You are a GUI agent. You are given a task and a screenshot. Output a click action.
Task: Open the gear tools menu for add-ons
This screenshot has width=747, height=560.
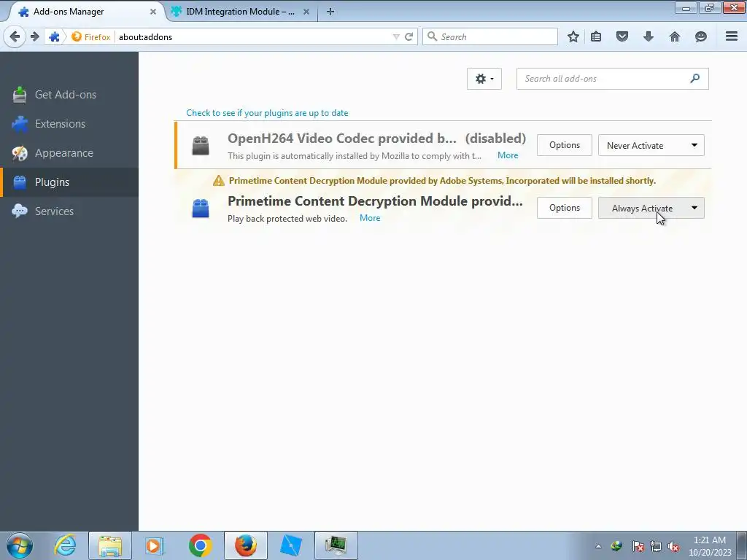(484, 79)
